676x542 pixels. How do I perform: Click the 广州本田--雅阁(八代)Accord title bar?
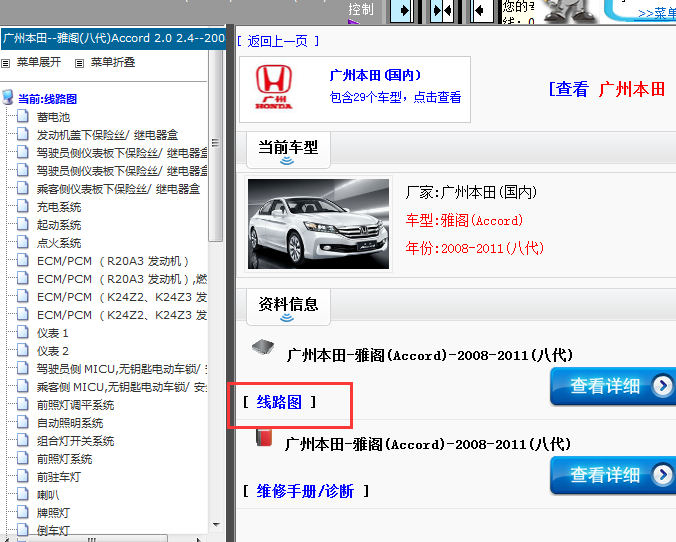113,38
